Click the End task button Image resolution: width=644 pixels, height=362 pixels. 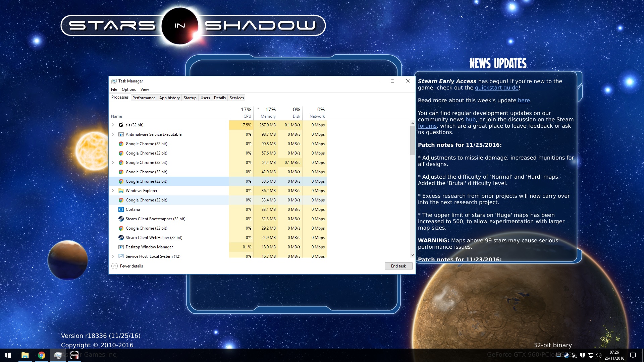(x=398, y=266)
